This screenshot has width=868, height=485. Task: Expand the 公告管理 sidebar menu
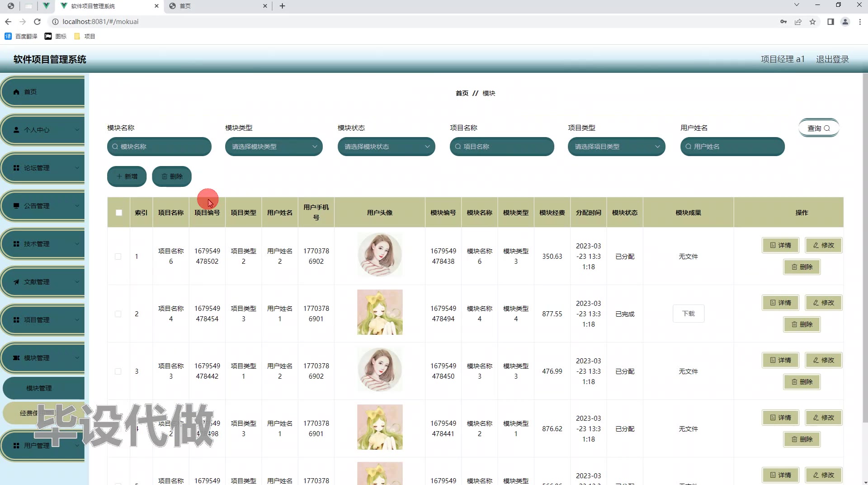pyautogui.click(x=43, y=206)
